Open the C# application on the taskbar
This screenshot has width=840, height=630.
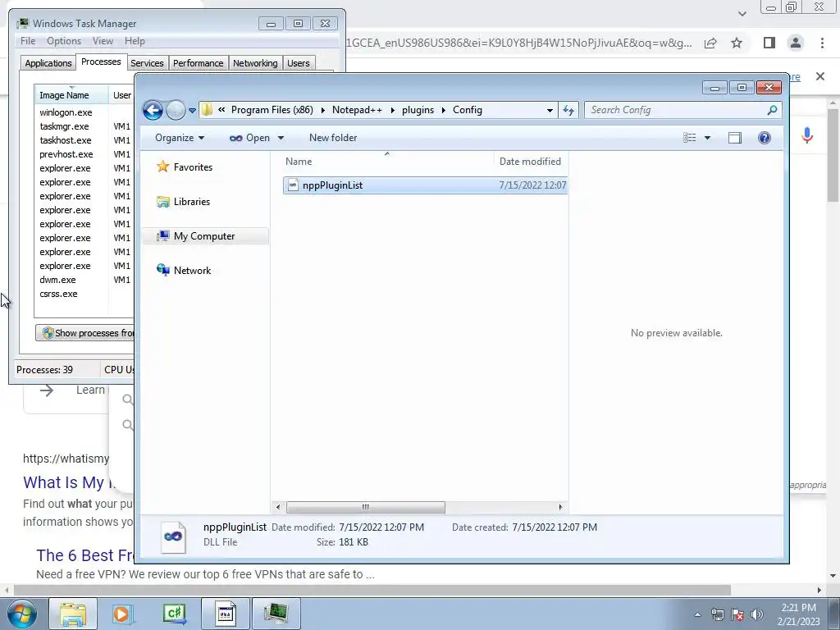point(174,614)
